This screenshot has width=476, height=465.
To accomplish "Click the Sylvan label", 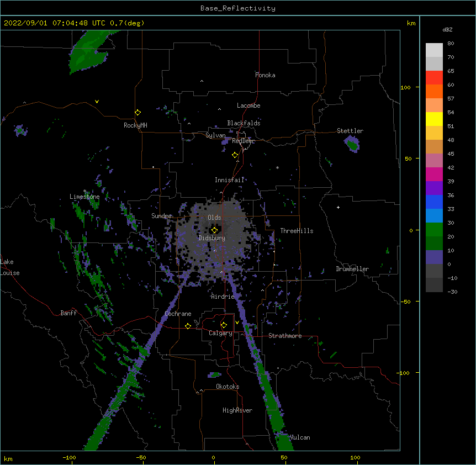I will coord(215,135).
